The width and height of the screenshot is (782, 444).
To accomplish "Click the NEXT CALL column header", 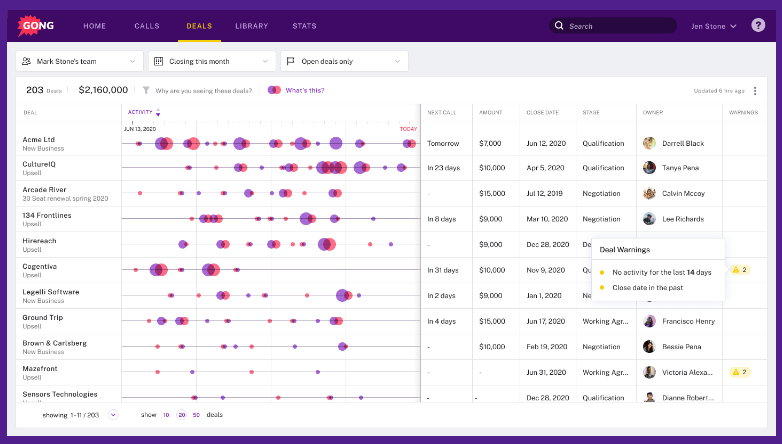I will (x=441, y=113).
